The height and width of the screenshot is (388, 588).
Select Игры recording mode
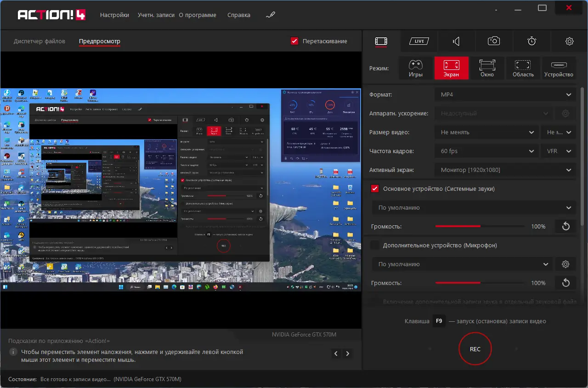click(415, 68)
